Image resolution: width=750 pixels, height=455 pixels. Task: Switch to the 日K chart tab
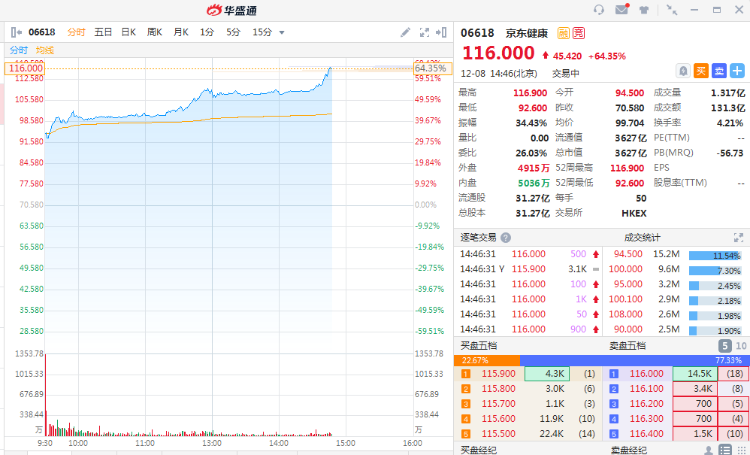[128, 32]
